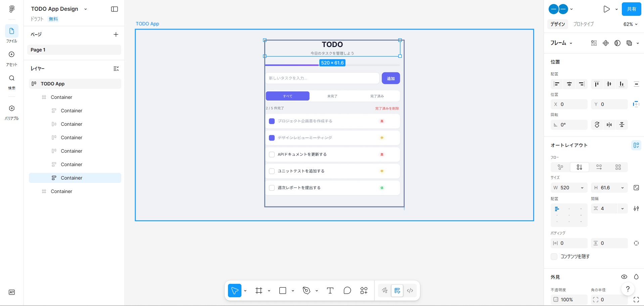Click the blue 共有 share button
The height and width of the screenshot is (306, 644).
pyautogui.click(x=631, y=9)
